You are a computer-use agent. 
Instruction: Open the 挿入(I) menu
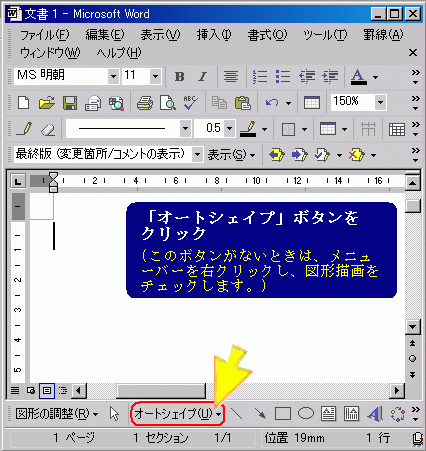213,34
